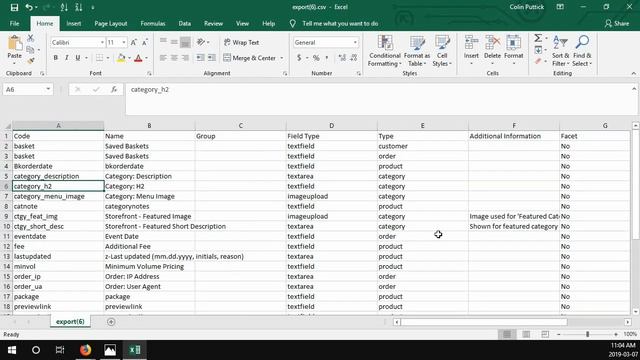
Task: Apply accounting dollar format
Action: click(299, 58)
